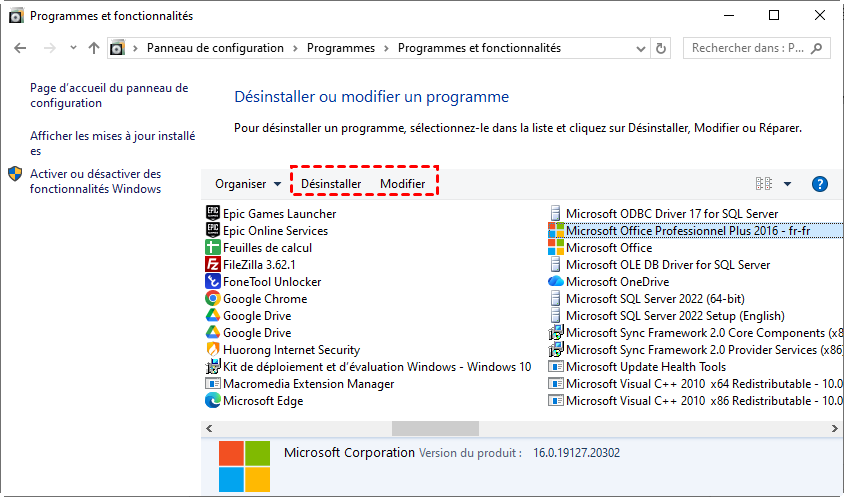Select the Huorong Internet Security icon
The width and height of the screenshot is (844, 497).
(212, 350)
